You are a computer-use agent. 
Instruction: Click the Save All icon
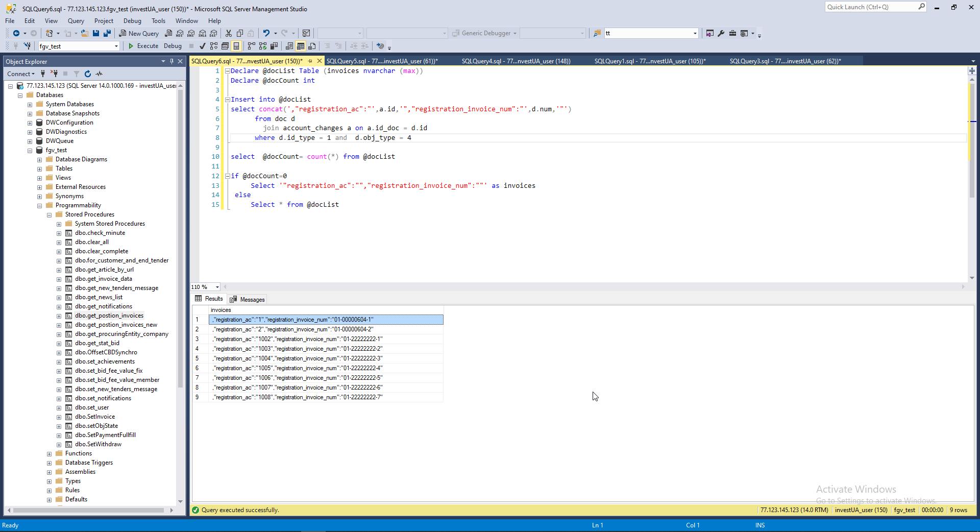[x=107, y=34]
